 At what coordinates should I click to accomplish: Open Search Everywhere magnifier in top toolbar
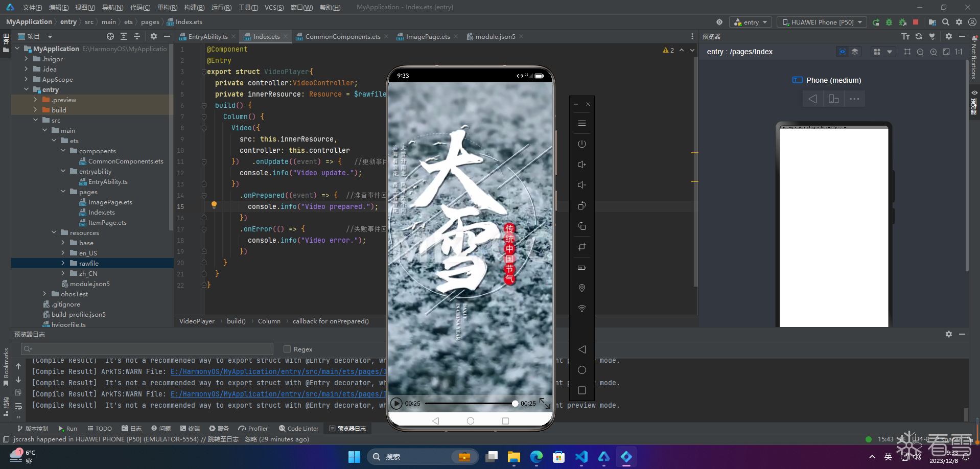946,22
